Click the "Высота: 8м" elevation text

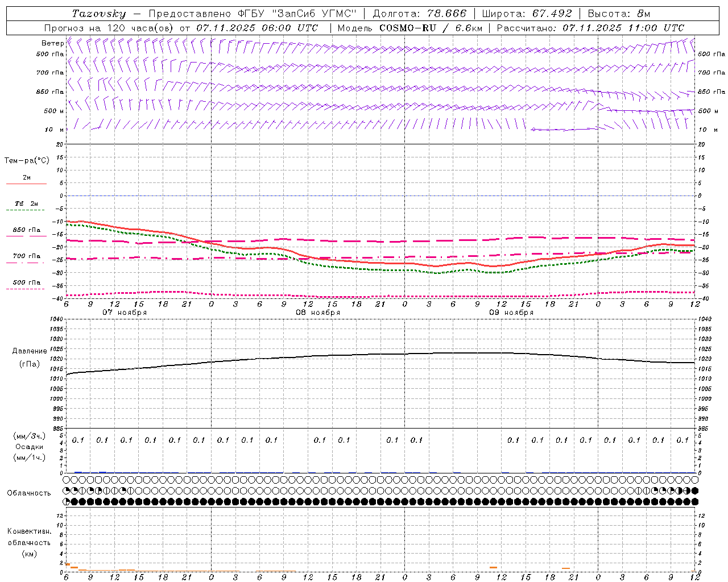point(619,14)
